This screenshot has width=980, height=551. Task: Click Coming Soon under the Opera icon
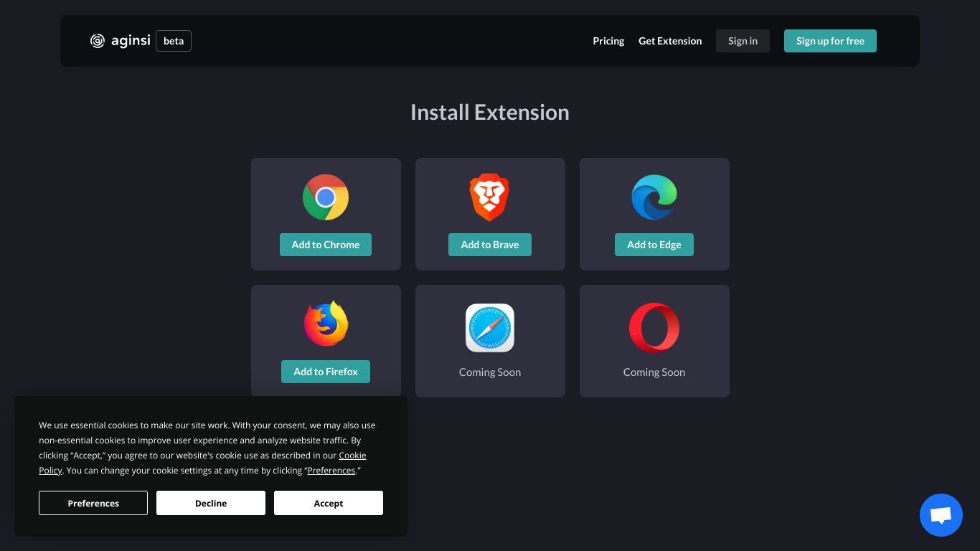[x=654, y=372]
